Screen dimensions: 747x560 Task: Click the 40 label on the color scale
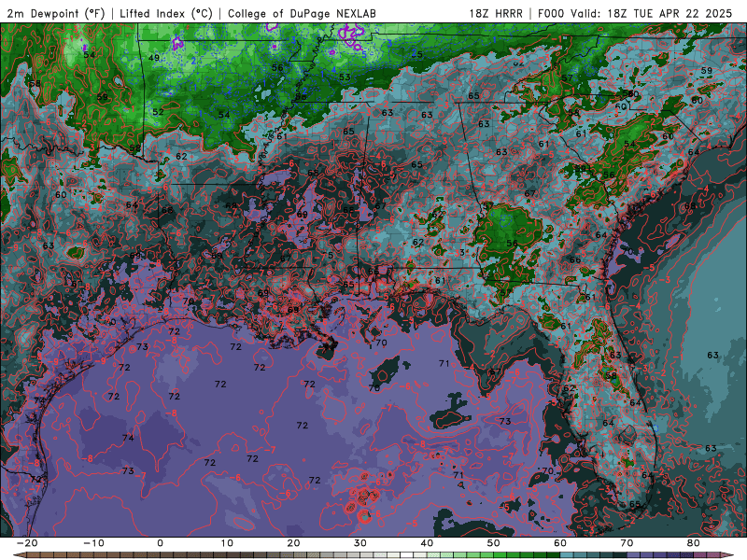click(427, 543)
